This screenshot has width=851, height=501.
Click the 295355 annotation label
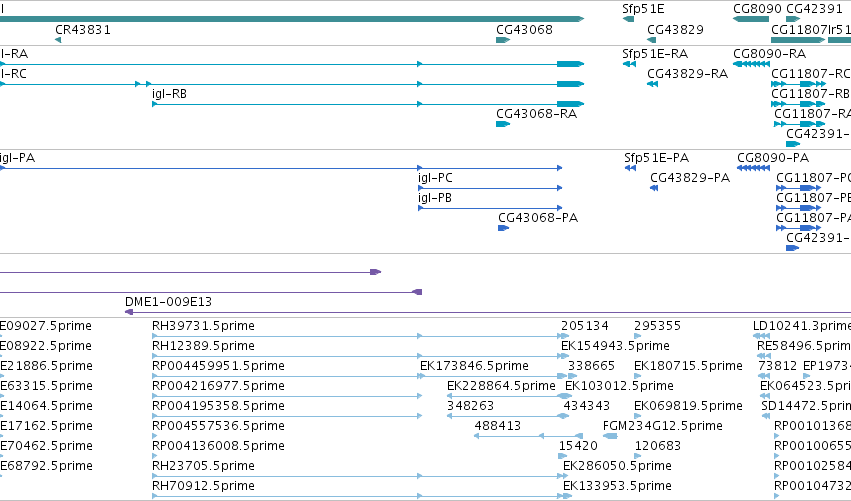[x=657, y=326]
